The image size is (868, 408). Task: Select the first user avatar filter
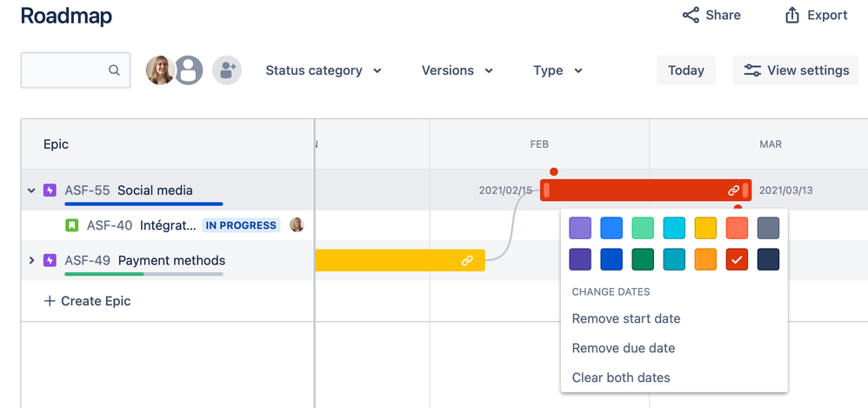point(160,70)
